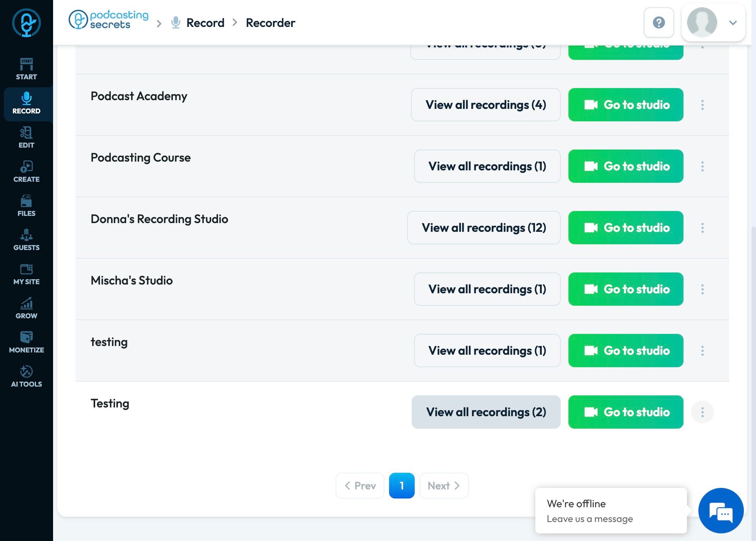View all recordings for Donna's Recording Studio
This screenshot has height=541, width=756.
pos(484,228)
